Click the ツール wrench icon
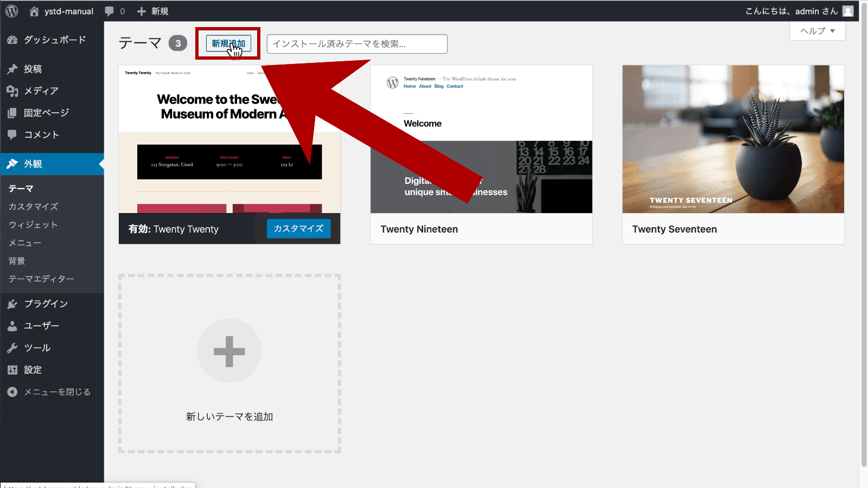The width and height of the screenshot is (868, 488). coord(12,348)
